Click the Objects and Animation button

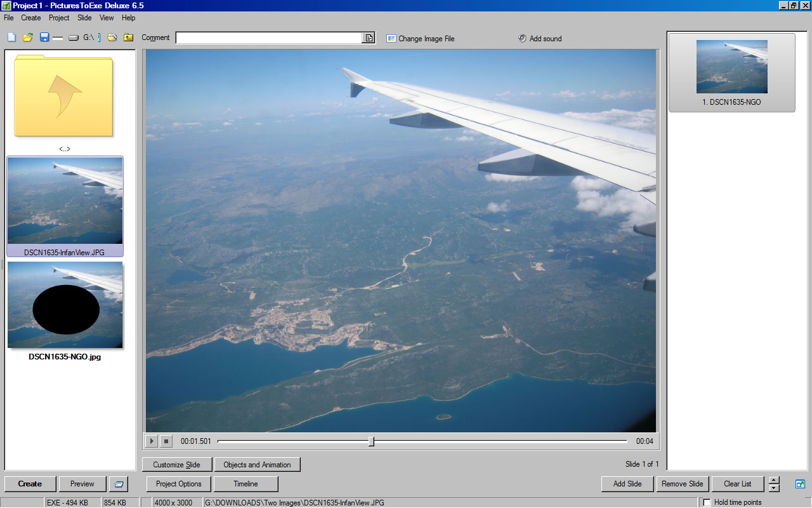[257, 465]
